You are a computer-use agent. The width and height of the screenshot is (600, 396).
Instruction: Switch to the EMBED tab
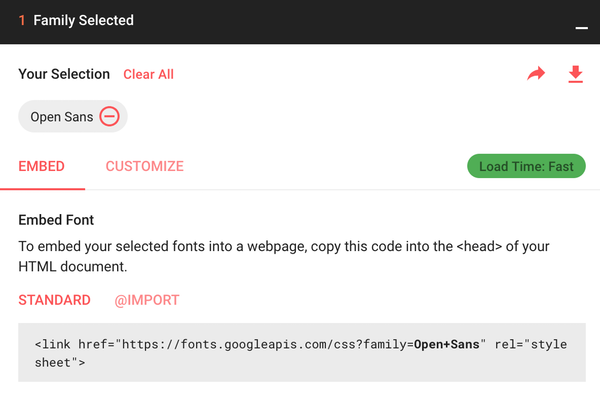click(x=42, y=166)
